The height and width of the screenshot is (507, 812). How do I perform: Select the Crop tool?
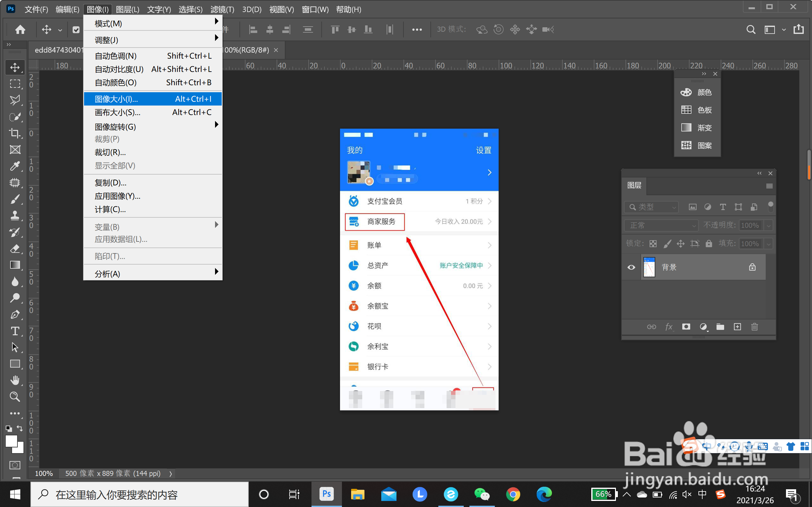click(15, 133)
